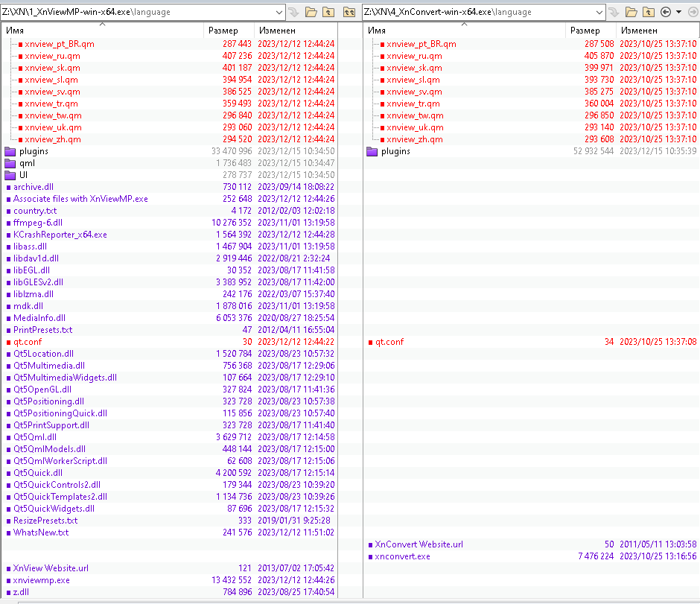Click the plugins folder icon in right pane
Viewport: 700px width, 604px height.
[372, 151]
